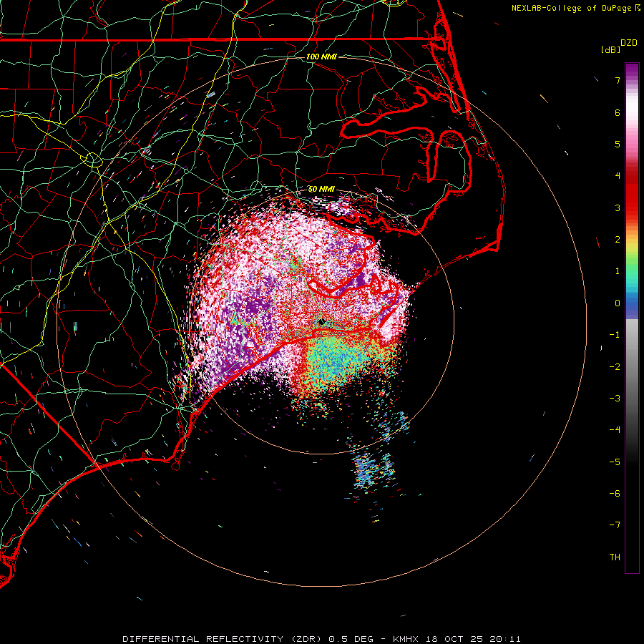Click the legend value -6

pyautogui.click(x=615, y=494)
